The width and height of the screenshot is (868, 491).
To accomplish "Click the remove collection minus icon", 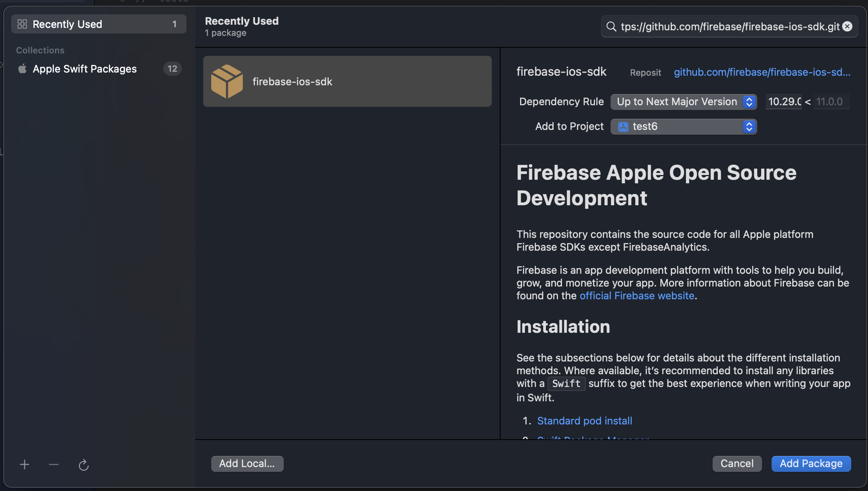I will [53, 464].
